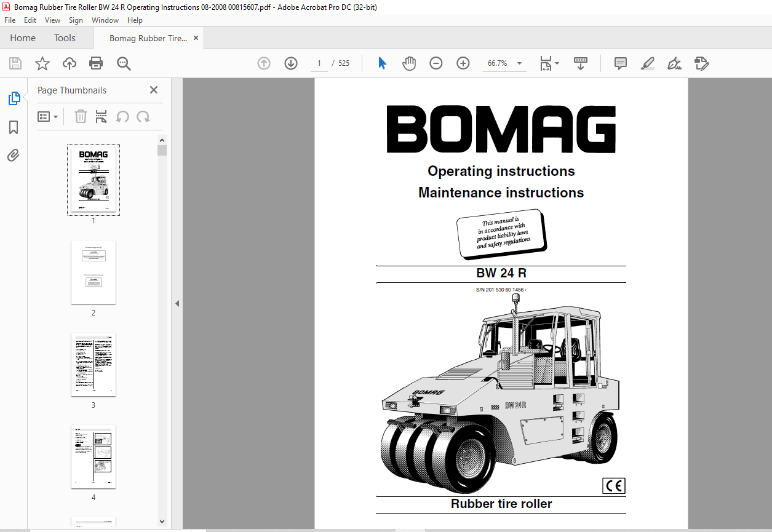
Task: Select the Bomag Rubber Tire document tab
Action: click(148, 38)
